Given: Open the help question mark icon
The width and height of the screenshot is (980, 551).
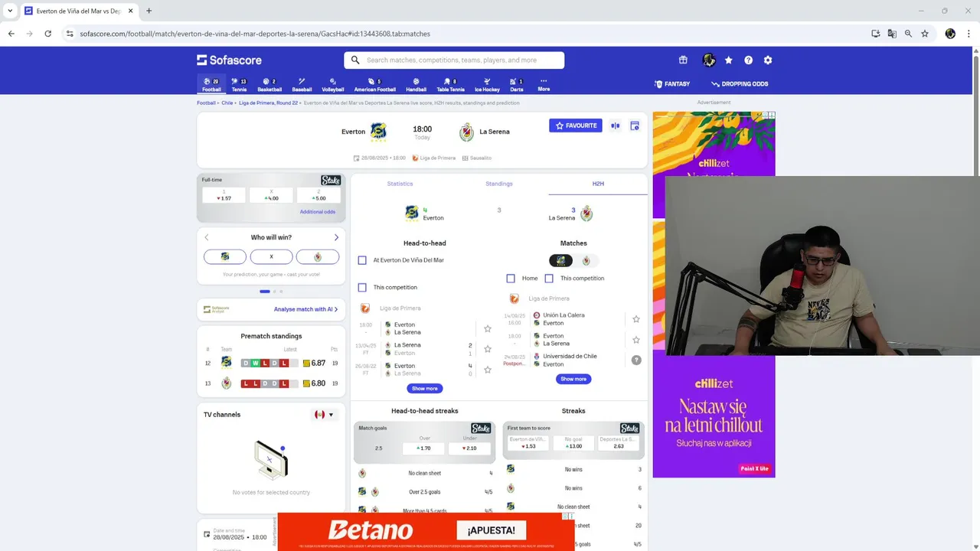Looking at the screenshot, I should coord(748,60).
